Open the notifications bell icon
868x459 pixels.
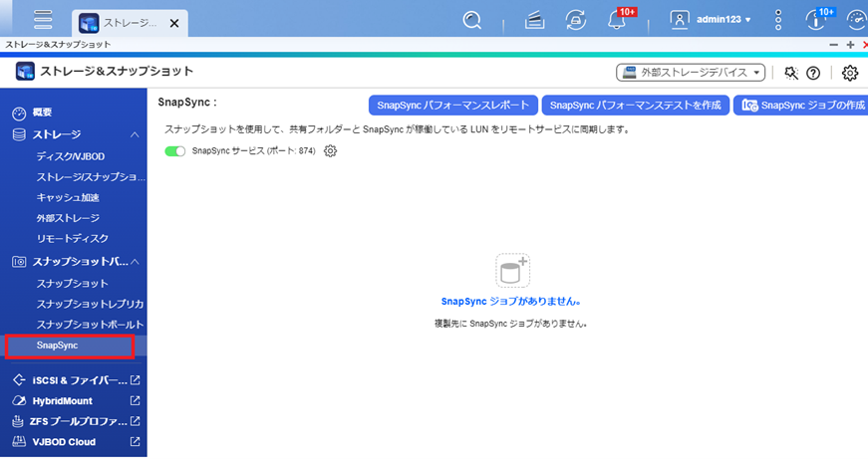point(619,19)
